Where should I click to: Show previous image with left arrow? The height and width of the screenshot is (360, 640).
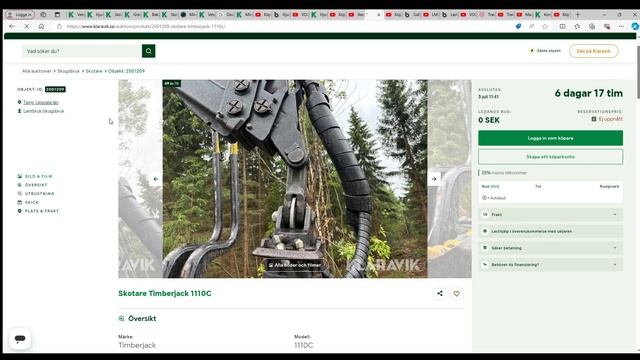[156, 179]
